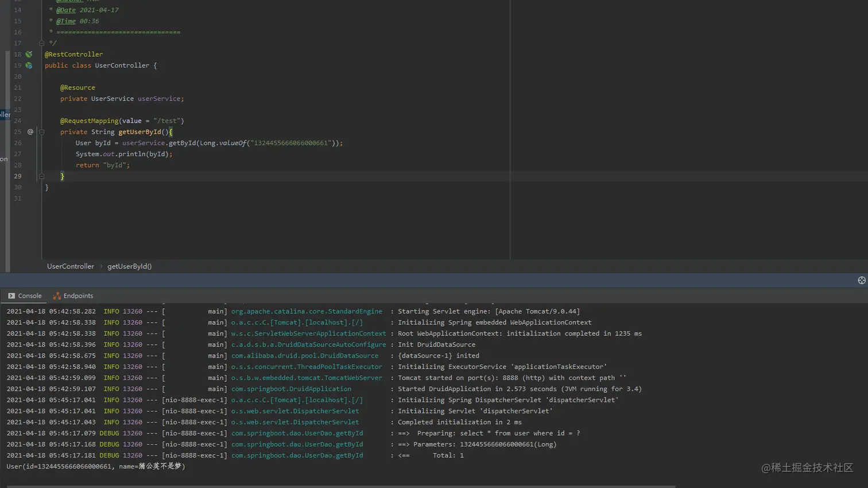Click the @RequestMapping annotation text
The image size is (868, 488).
click(x=89, y=121)
